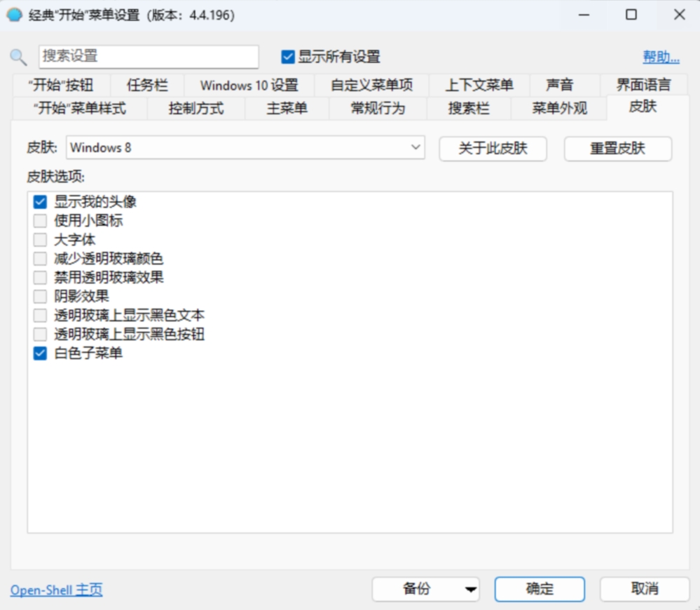Click into the 搜索设置 search field
The width and height of the screenshot is (700, 610).
tap(149, 57)
